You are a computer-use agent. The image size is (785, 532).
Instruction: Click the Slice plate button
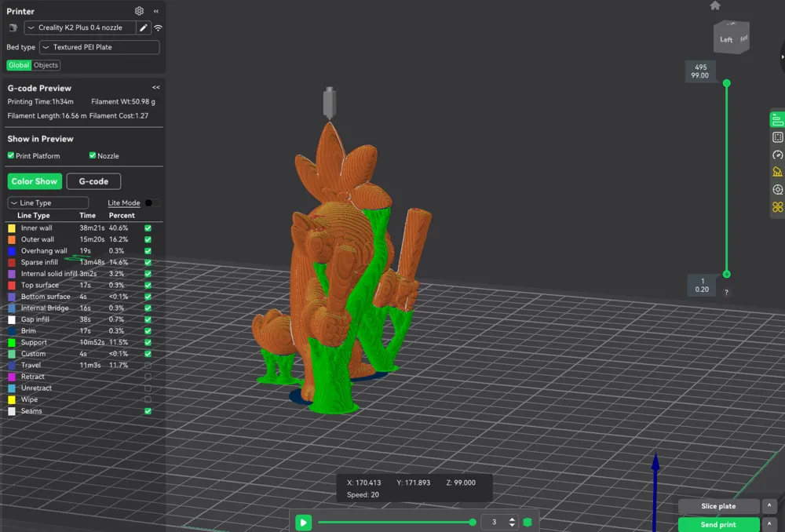[718, 506]
